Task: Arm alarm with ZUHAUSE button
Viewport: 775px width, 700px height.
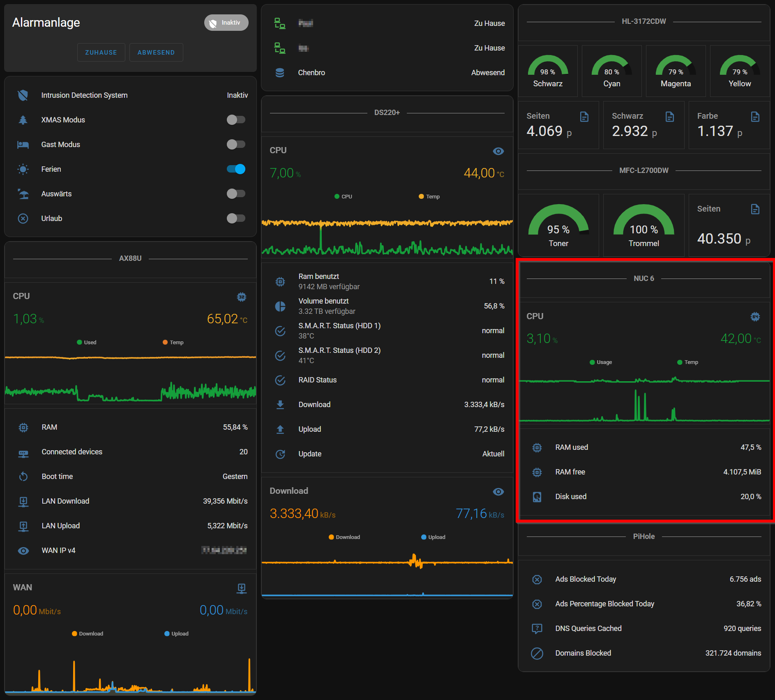Action: pyautogui.click(x=101, y=53)
